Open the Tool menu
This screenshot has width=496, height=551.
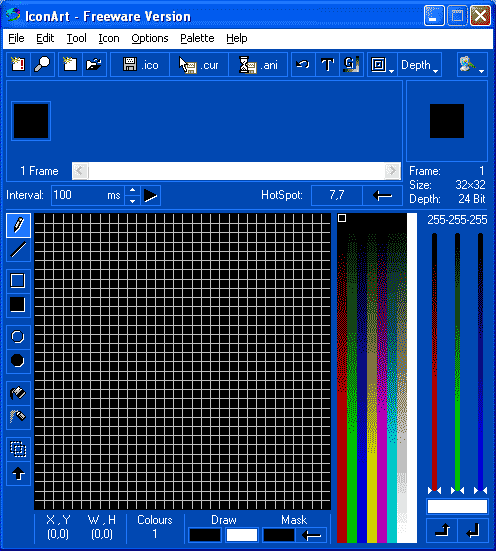77,38
